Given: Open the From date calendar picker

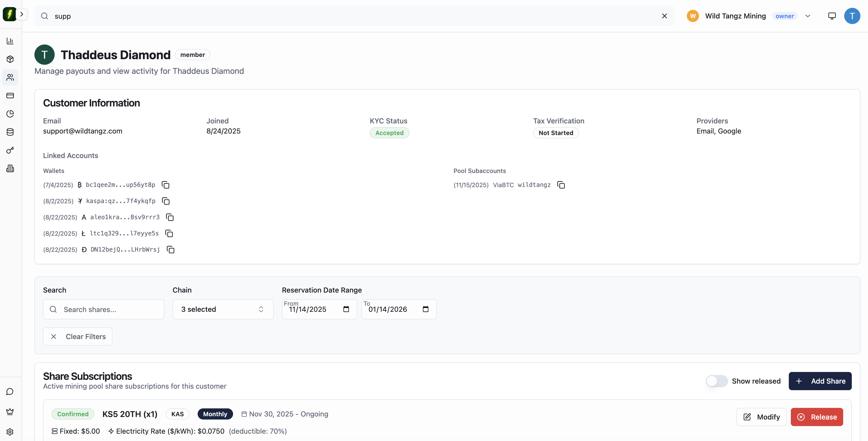Looking at the screenshot, I should pyautogui.click(x=346, y=309).
